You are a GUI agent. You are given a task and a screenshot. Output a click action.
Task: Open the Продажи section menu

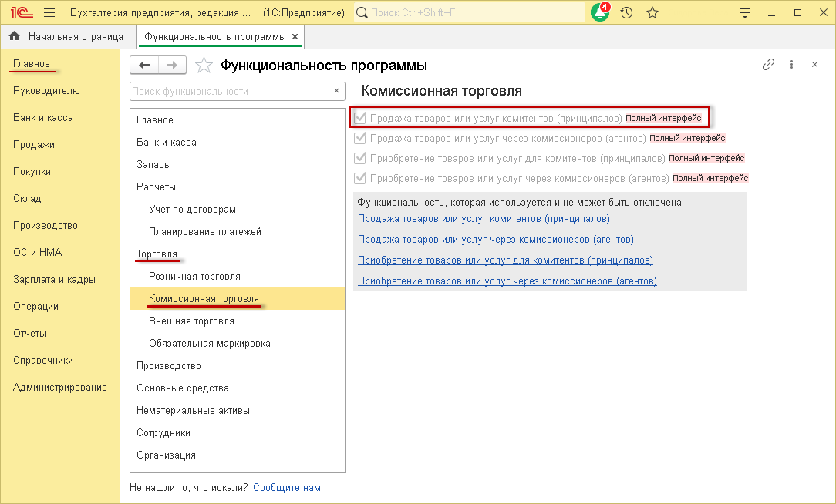tap(34, 144)
